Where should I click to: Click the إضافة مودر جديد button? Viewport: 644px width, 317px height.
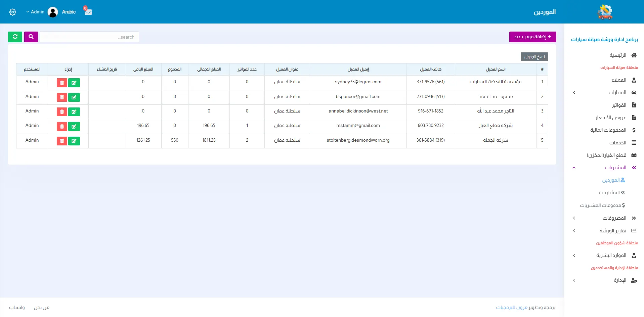click(x=532, y=37)
